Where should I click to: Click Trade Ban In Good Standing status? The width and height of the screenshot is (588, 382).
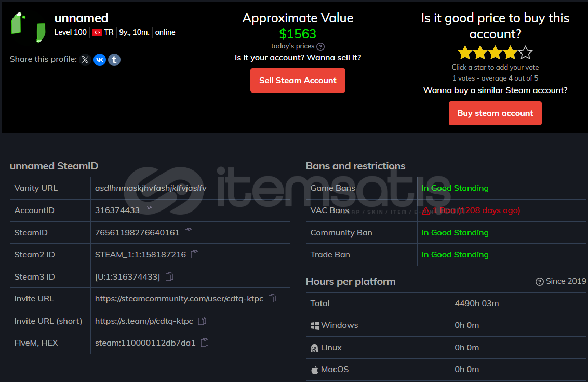pos(455,255)
